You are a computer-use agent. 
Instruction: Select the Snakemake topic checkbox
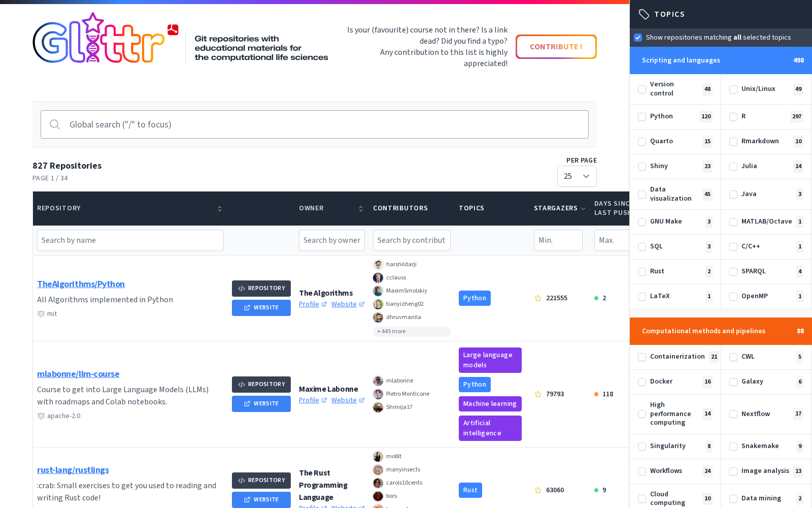pyautogui.click(x=733, y=447)
